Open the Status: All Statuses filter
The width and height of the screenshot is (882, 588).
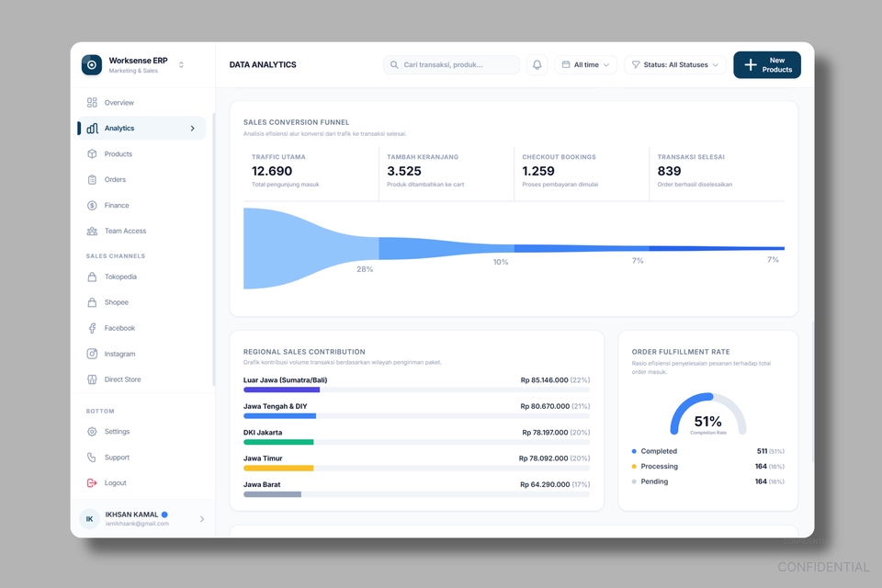click(675, 64)
